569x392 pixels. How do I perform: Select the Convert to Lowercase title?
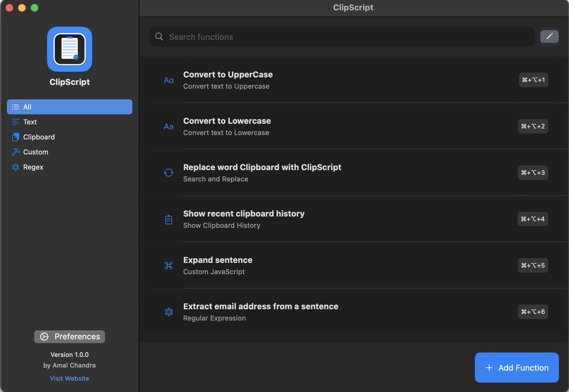click(227, 121)
